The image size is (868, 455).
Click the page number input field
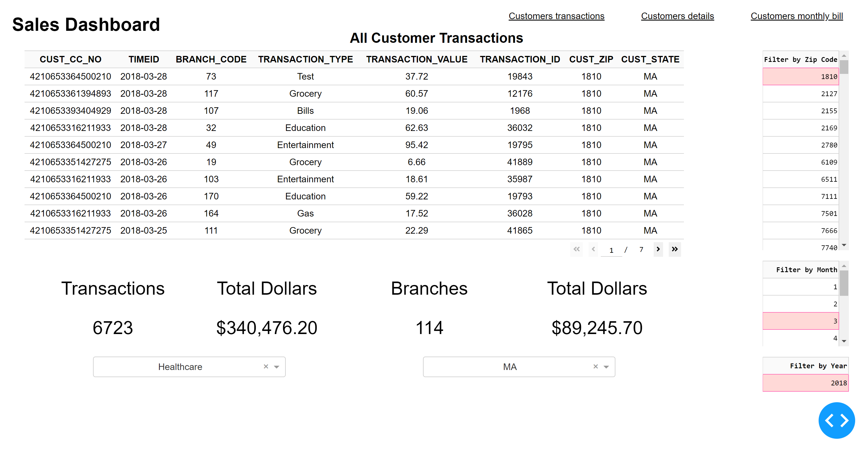point(612,250)
